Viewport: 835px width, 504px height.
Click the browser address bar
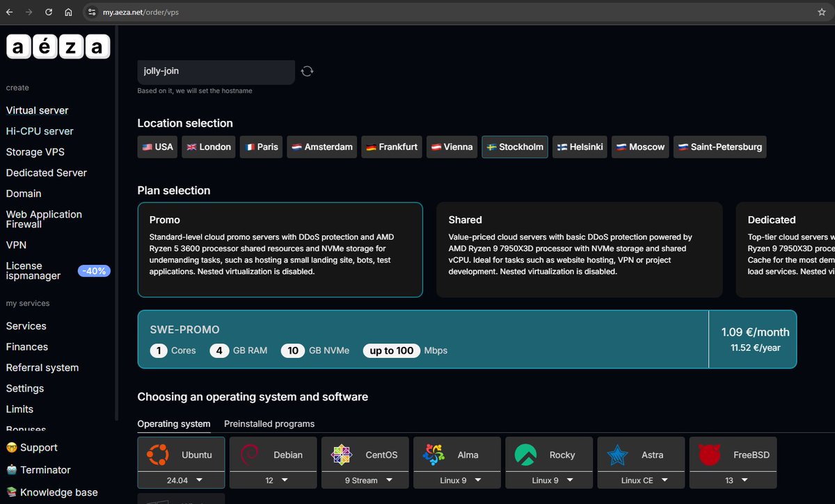click(x=445, y=12)
